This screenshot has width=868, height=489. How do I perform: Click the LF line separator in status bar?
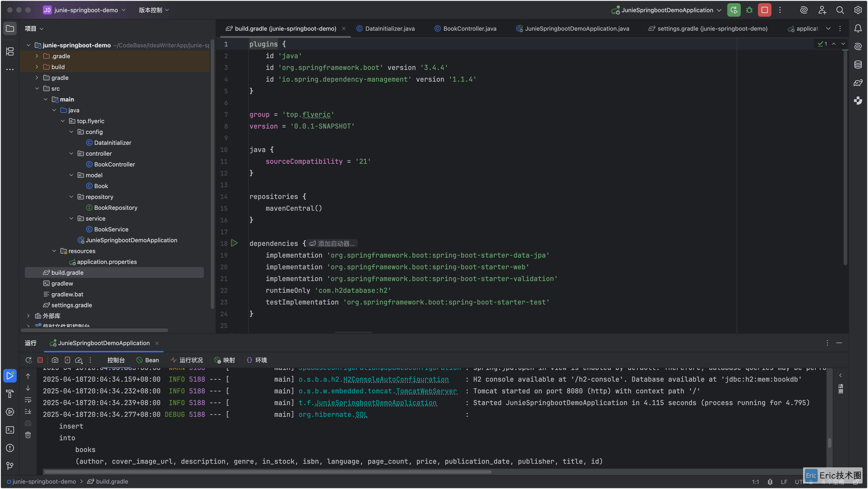tap(784, 482)
